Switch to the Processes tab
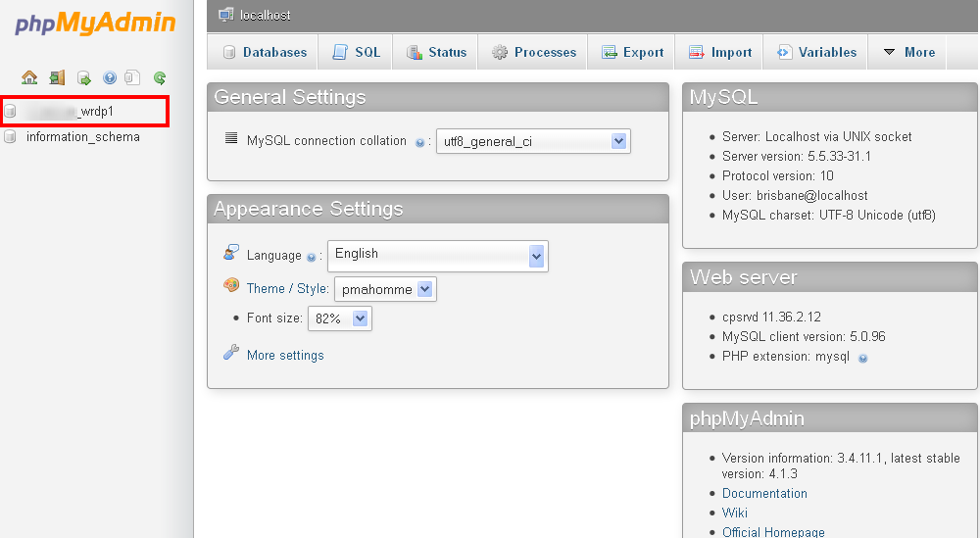 pyautogui.click(x=533, y=53)
